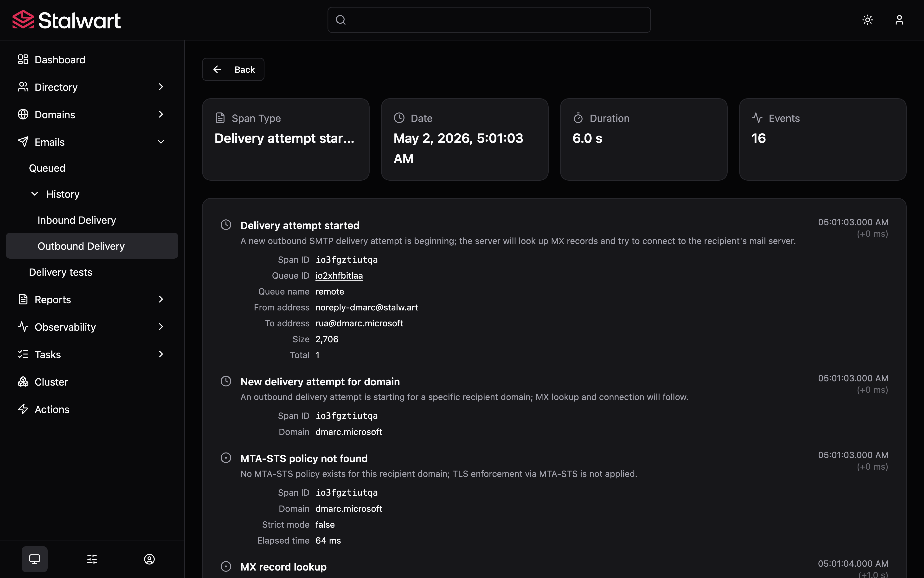Click the Back button

tap(233, 70)
